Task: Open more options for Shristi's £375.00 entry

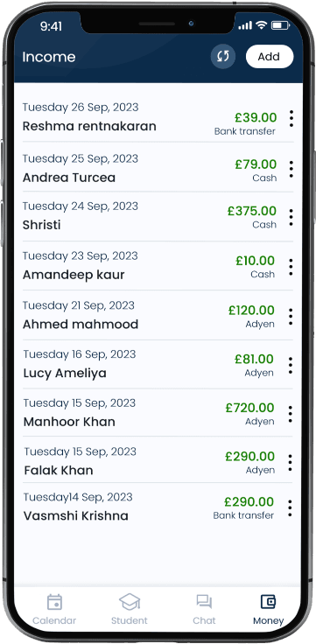Action: 291,217
